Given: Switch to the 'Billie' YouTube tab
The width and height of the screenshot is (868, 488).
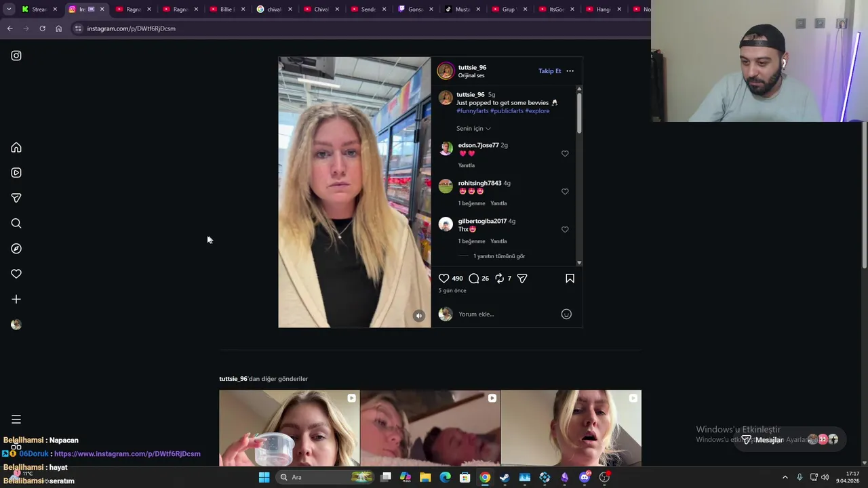Looking at the screenshot, I should point(227,9).
